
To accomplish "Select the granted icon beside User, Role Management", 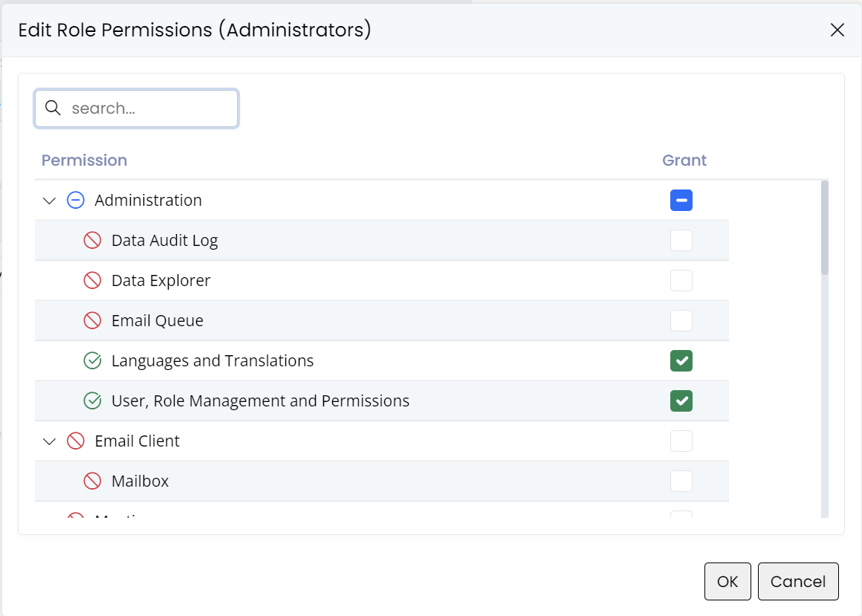I will (x=92, y=401).
